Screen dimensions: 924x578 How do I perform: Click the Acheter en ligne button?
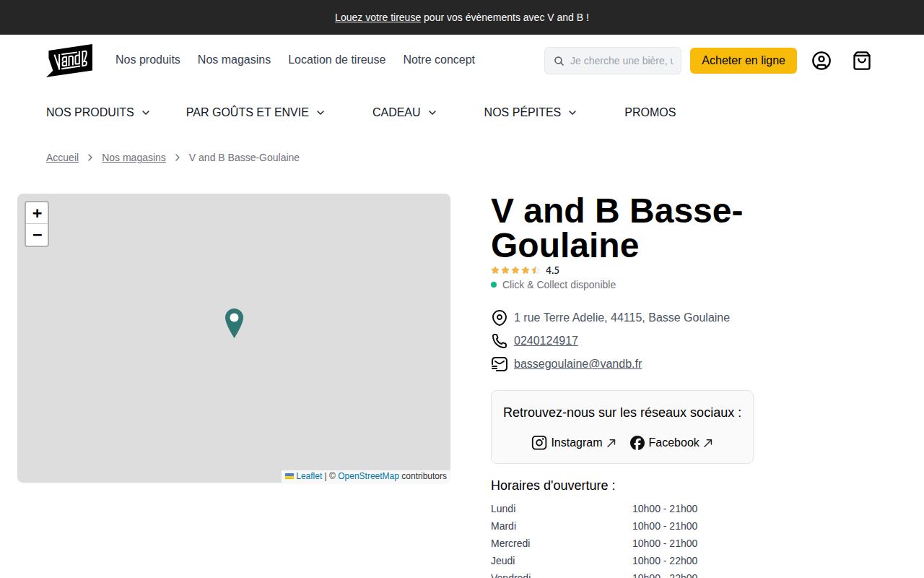click(x=744, y=61)
